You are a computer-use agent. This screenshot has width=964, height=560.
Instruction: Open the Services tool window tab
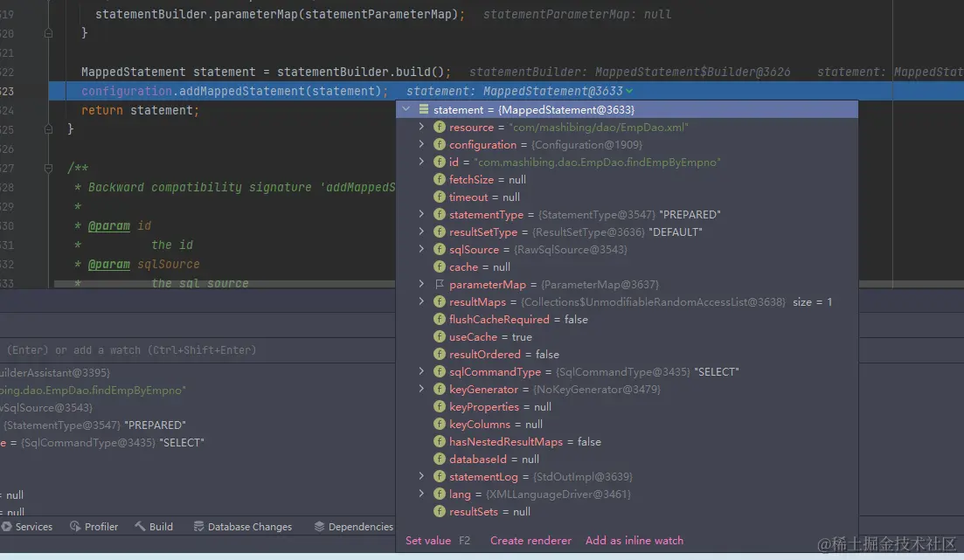[27, 527]
